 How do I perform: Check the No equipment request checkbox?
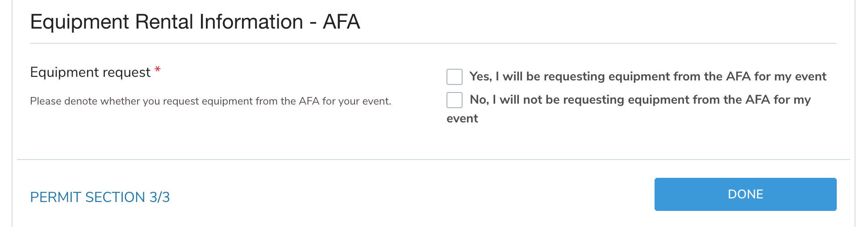click(x=454, y=100)
